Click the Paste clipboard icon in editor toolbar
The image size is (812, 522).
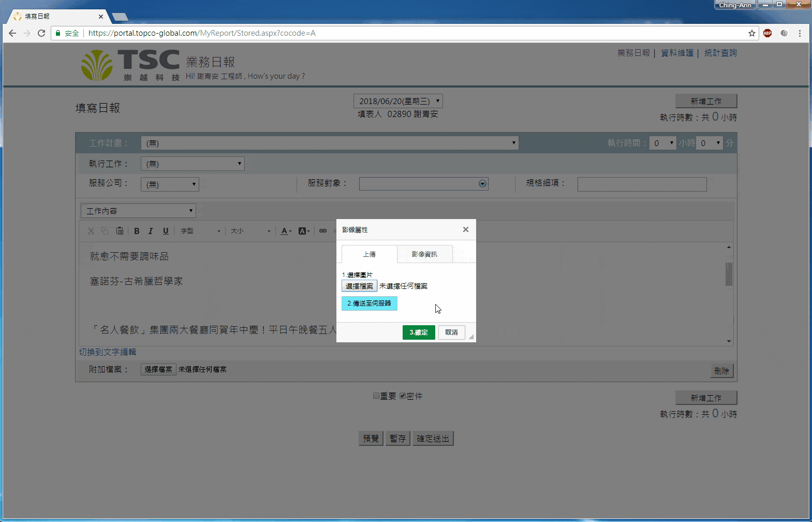pyautogui.click(x=120, y=231)
